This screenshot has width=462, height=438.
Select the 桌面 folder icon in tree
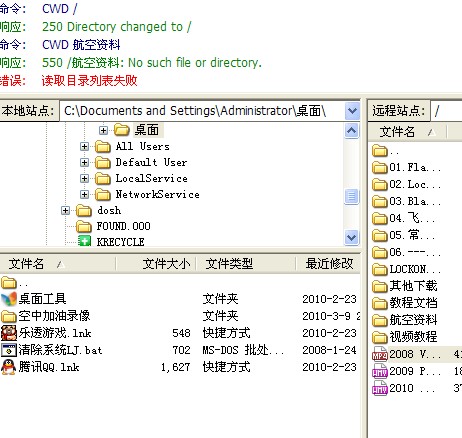click(x=122, y=130)
